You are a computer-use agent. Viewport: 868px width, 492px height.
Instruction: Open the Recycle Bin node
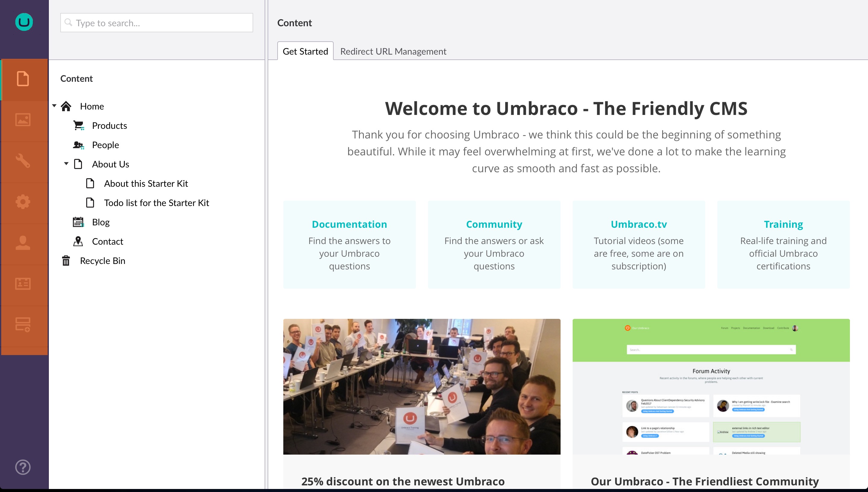[102, 261]
